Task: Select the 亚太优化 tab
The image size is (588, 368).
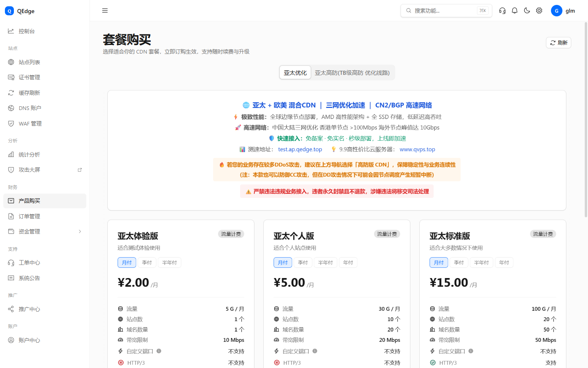Action: [295, 73]
